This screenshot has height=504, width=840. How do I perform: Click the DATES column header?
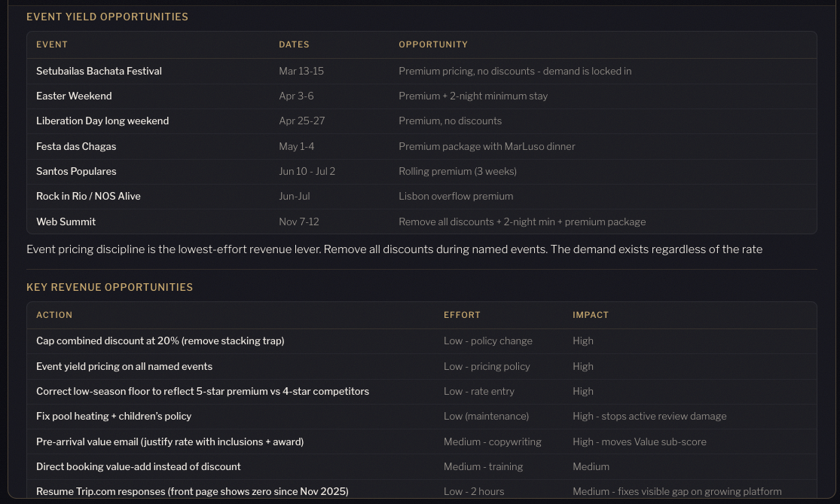pyautogui.click(x=294, y=44)
